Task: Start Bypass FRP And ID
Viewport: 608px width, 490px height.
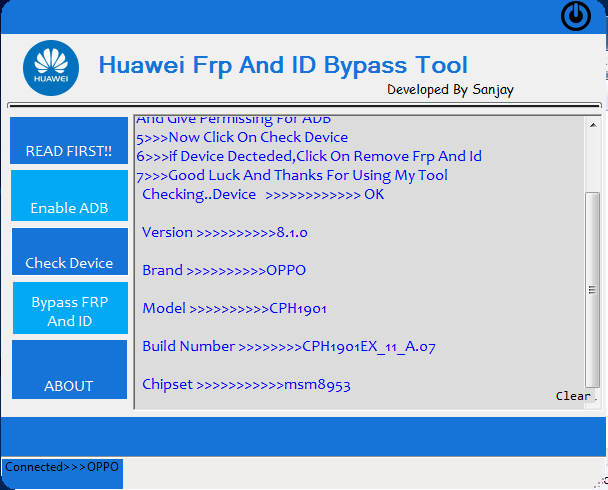Action: [70, 308]
